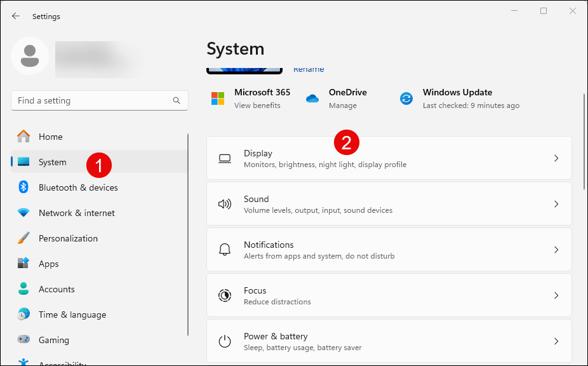
Task: Open Notifications with its chevron arrow
Action: click(x=556, y=250)
